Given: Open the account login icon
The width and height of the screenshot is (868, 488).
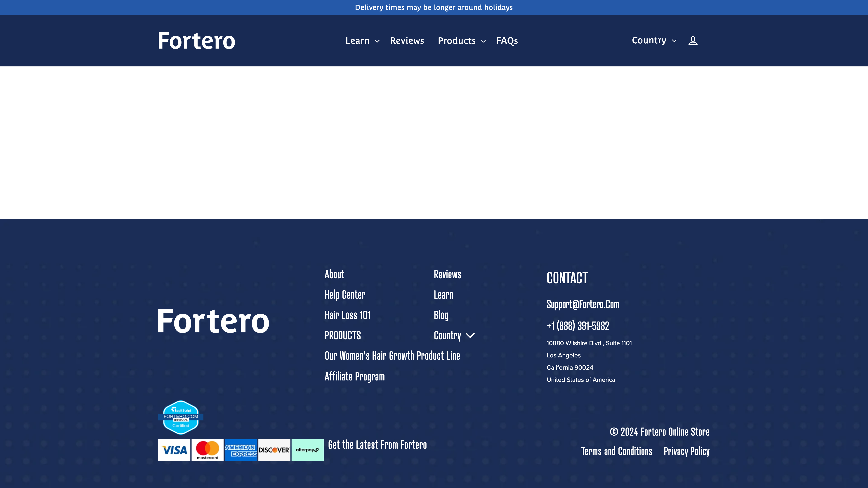Looking at the screenshot, I should pos(693,41).
